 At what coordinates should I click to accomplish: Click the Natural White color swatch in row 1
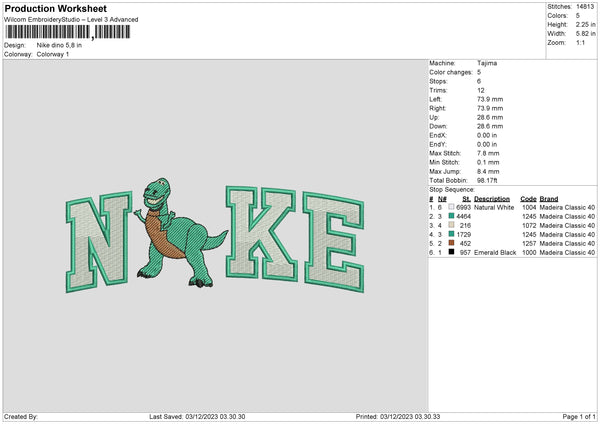452,207
